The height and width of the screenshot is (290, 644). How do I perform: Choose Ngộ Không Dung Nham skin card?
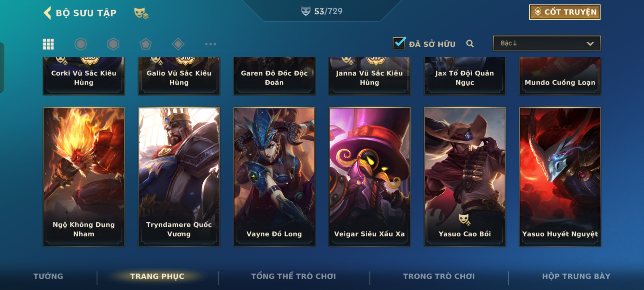coord(84,177)
